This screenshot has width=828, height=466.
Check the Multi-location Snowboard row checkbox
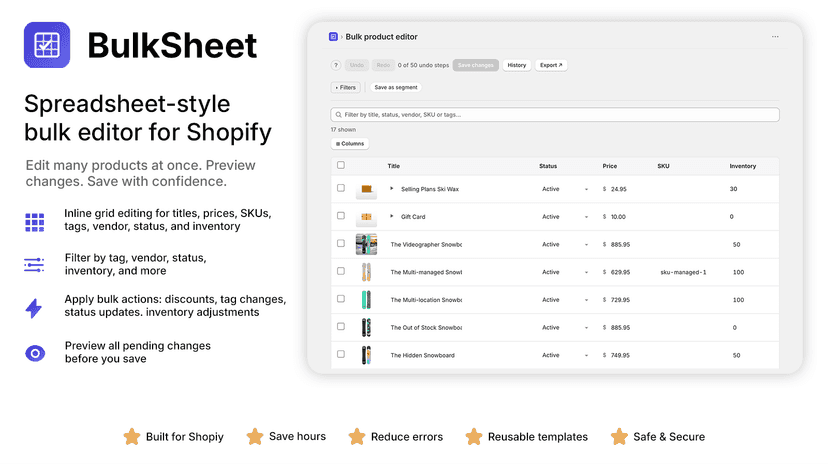click(341, 299)
